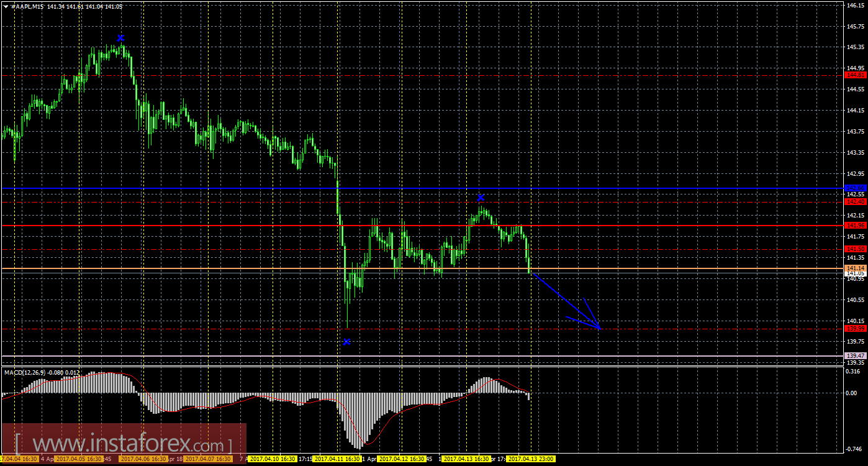Click the red 144.81 price label
The image size is (868, 466).
tap(855, 75)
